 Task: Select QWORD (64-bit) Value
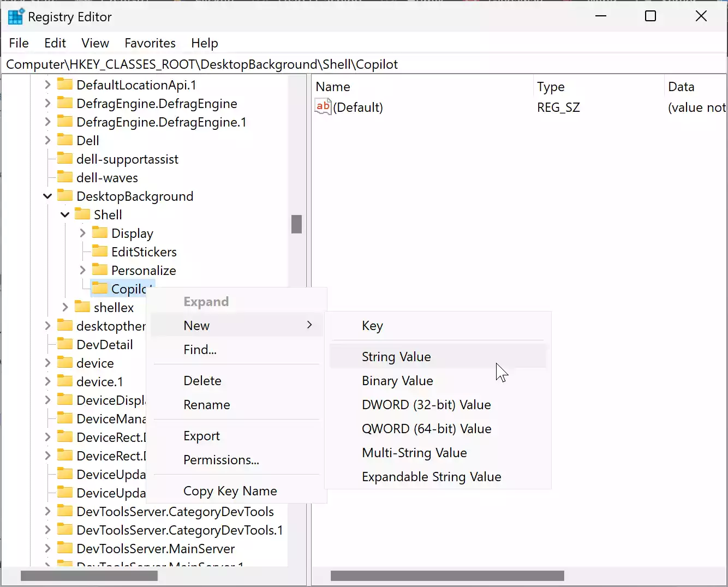point(438,429)
